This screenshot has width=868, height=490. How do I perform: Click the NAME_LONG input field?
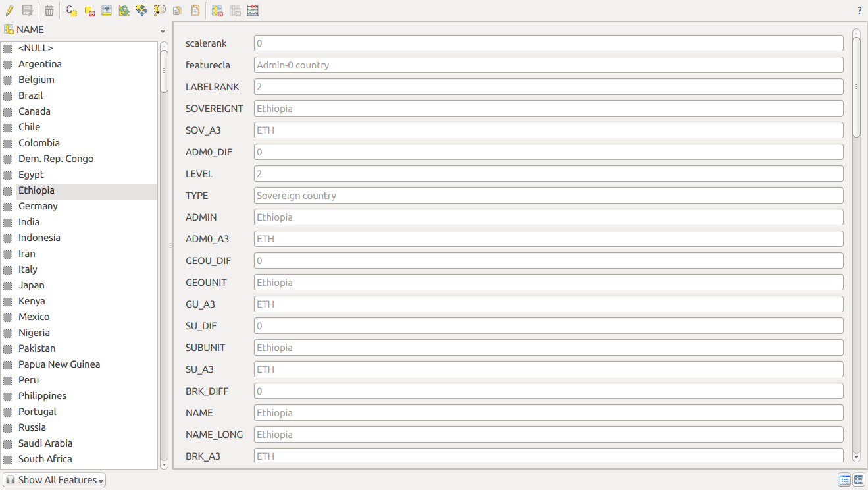click(548, 435)
